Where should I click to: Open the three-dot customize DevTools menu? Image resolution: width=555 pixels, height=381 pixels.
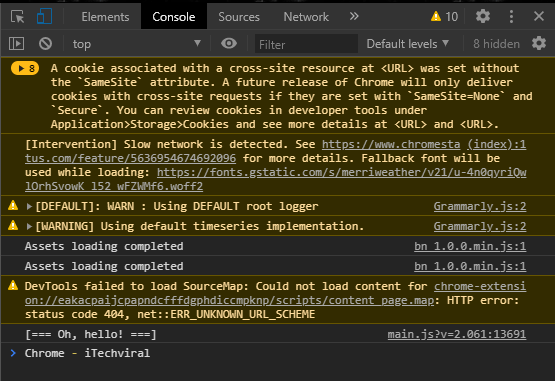coord(511,16)
